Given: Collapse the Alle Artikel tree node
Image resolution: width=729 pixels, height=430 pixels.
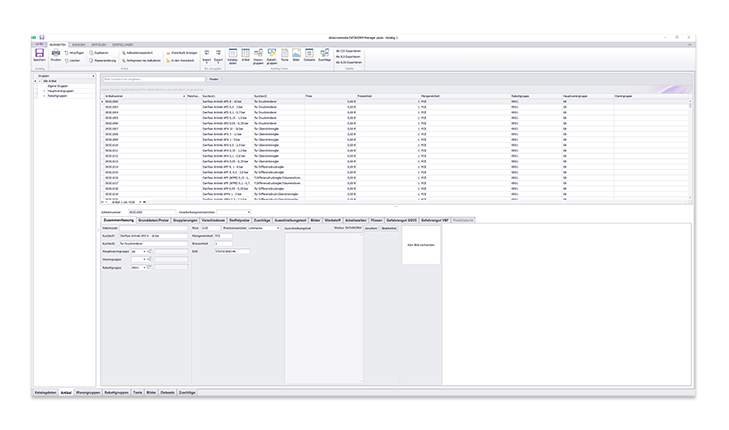Looking at the screenshot, I should click(x=40, y=81).
